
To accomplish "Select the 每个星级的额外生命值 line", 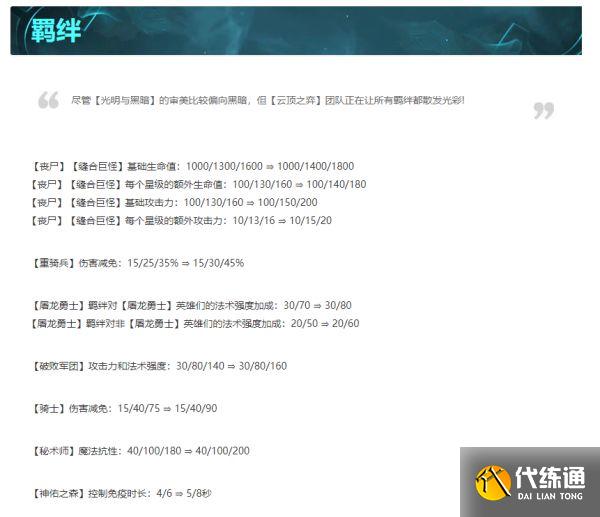I will (x=199, y=184).
